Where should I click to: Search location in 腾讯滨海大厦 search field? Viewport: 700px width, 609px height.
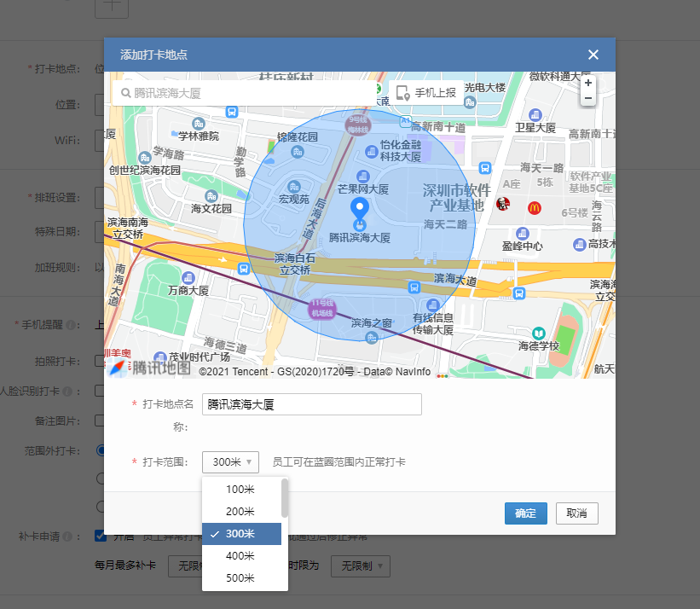click(x=244, y=93)
